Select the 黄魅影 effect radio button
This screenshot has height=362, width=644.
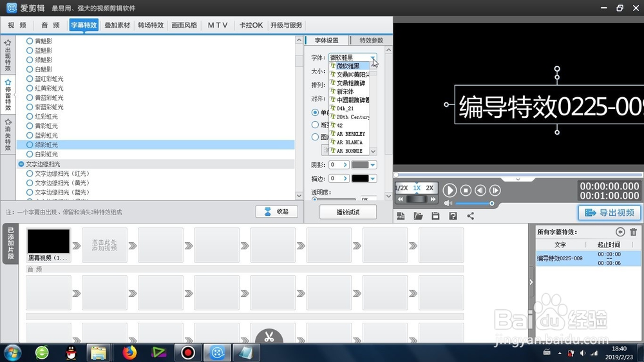point(30,41)
